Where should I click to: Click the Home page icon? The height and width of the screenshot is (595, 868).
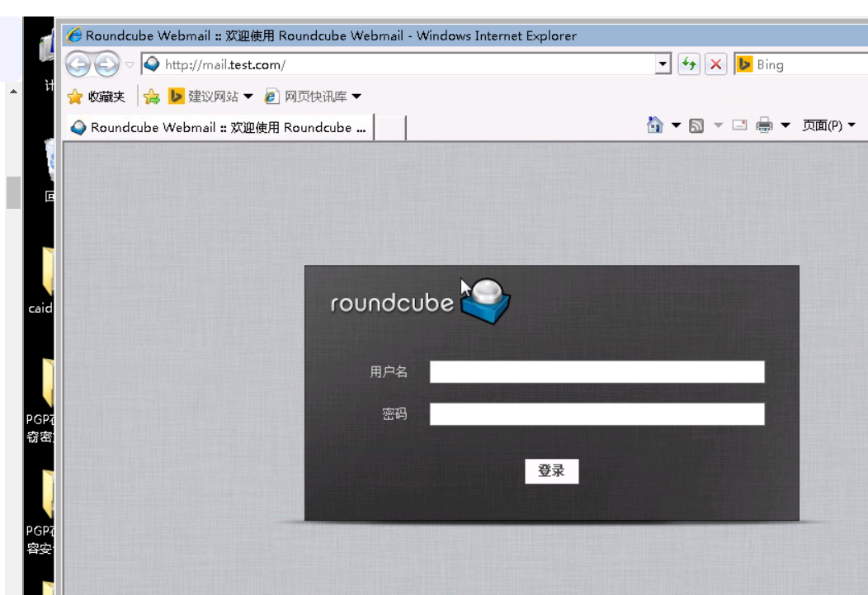[655, 125]
